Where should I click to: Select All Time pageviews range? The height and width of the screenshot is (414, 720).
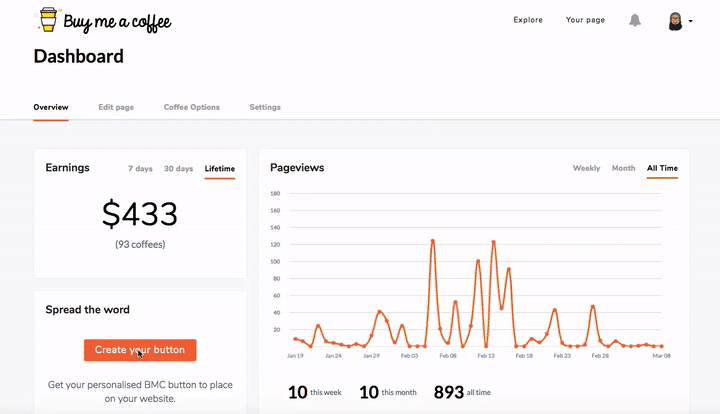coord(662,168)
